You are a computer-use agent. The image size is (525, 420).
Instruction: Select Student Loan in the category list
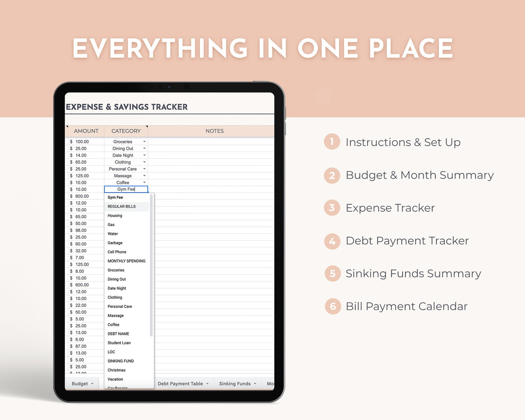[119, 343]
